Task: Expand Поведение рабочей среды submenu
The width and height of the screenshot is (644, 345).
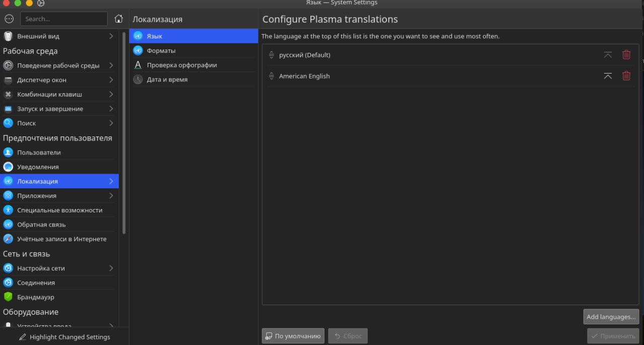Action: tap(111, 65)
